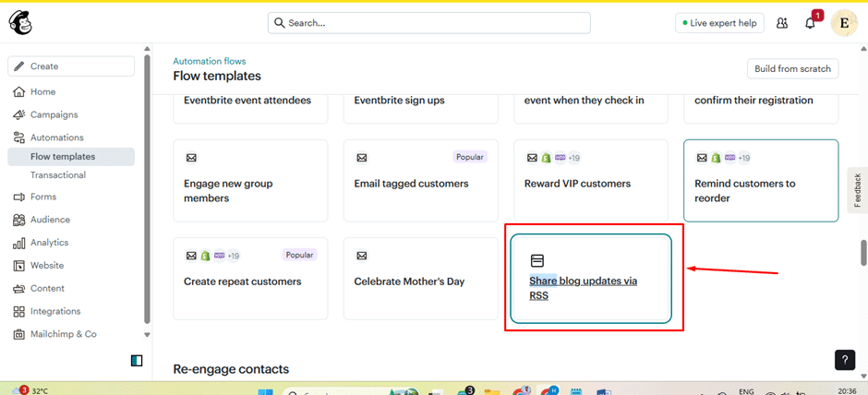Click the sidebar scrollbar down arrow
Viewport: 868px width, 395px height.
[x=147, y=335]
